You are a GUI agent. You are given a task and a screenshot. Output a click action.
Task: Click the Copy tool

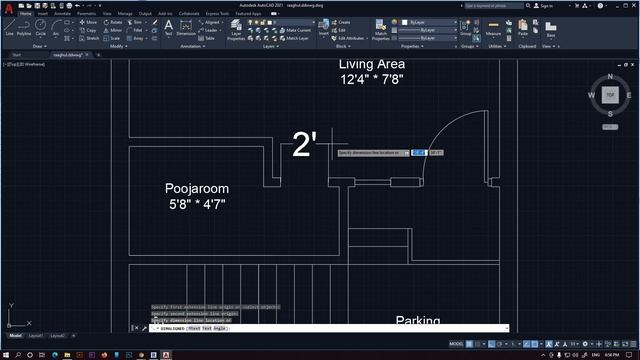(88, 30)
